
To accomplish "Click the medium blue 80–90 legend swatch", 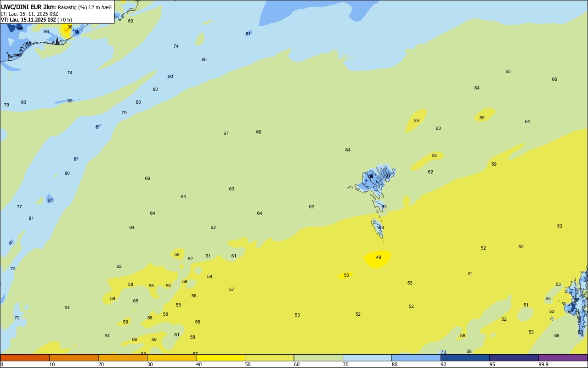I will [416, 357].
